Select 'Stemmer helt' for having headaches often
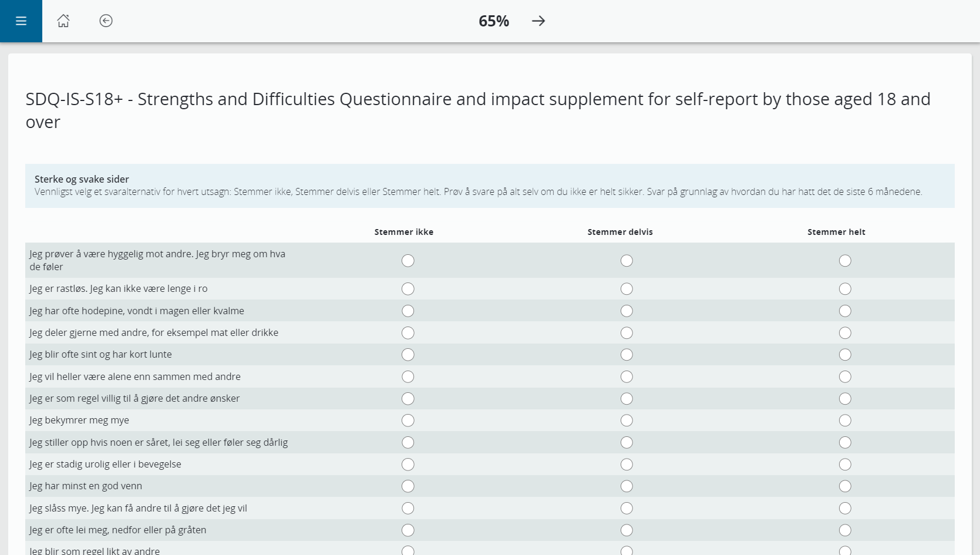The image size is (980, 555). coord(845,311)
